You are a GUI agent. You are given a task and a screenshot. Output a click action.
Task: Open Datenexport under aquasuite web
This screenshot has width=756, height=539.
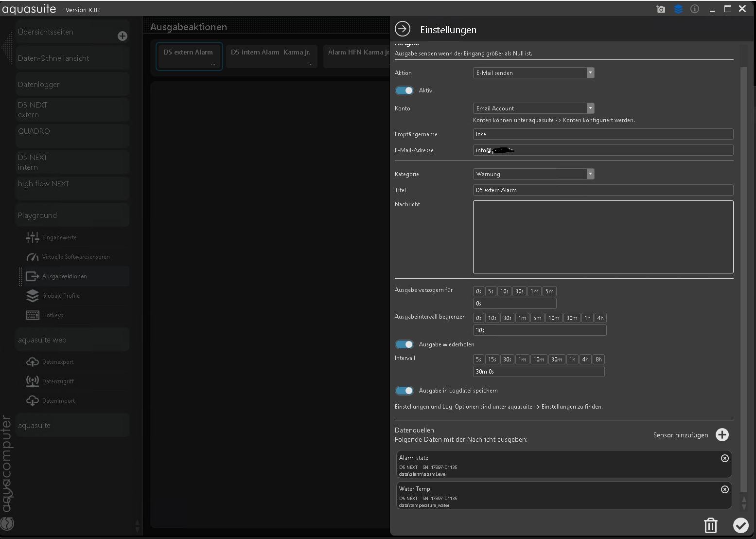[76, 362]
